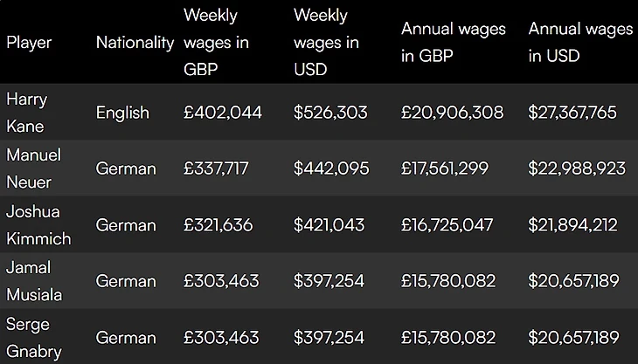Select the Harry Kane player cell

click(x=26, y=113)
